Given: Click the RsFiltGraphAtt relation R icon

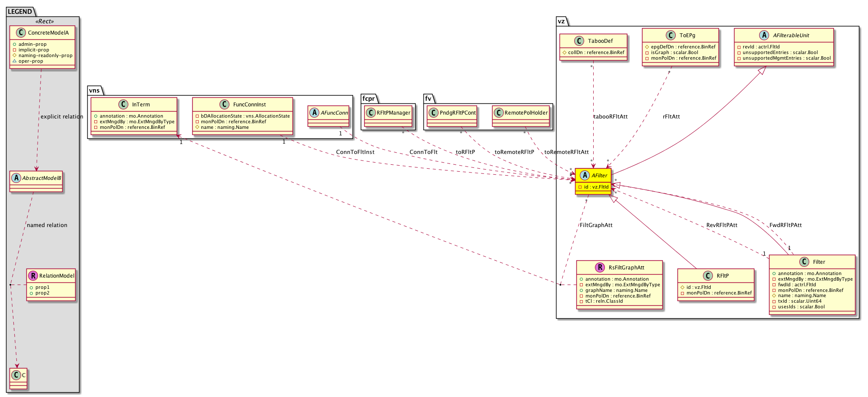Looking at the screenshot, I should (600, 267).
